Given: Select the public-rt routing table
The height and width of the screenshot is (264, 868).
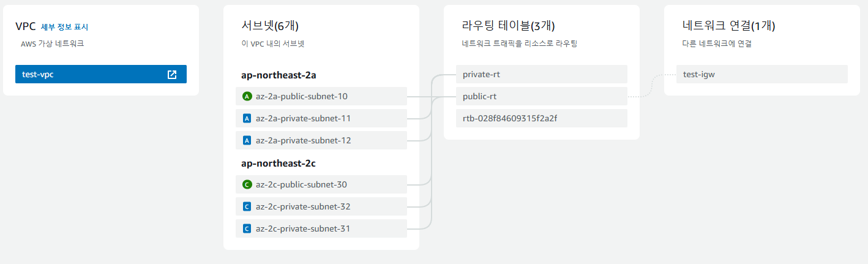Looking at the screenshot, I should 542,96.
